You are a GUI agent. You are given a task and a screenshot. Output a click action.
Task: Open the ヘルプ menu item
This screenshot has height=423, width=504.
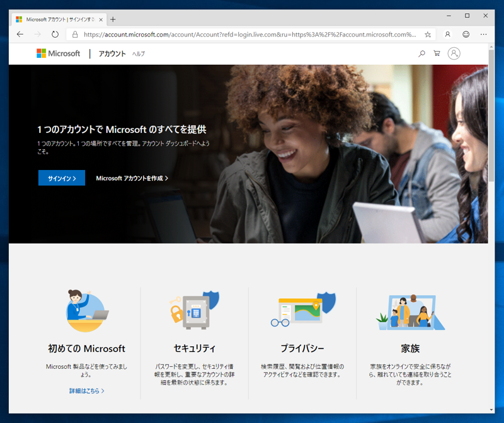point(139,54)
